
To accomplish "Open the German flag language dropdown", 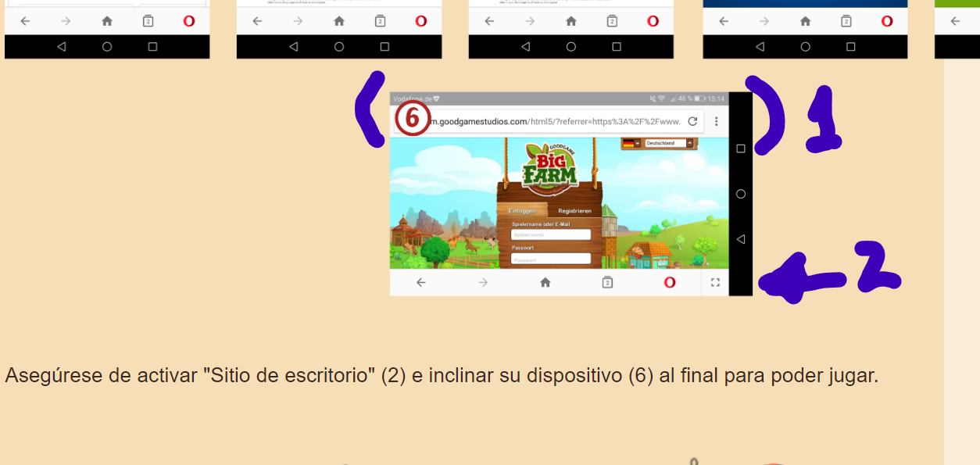I will (x=631, y=143).
